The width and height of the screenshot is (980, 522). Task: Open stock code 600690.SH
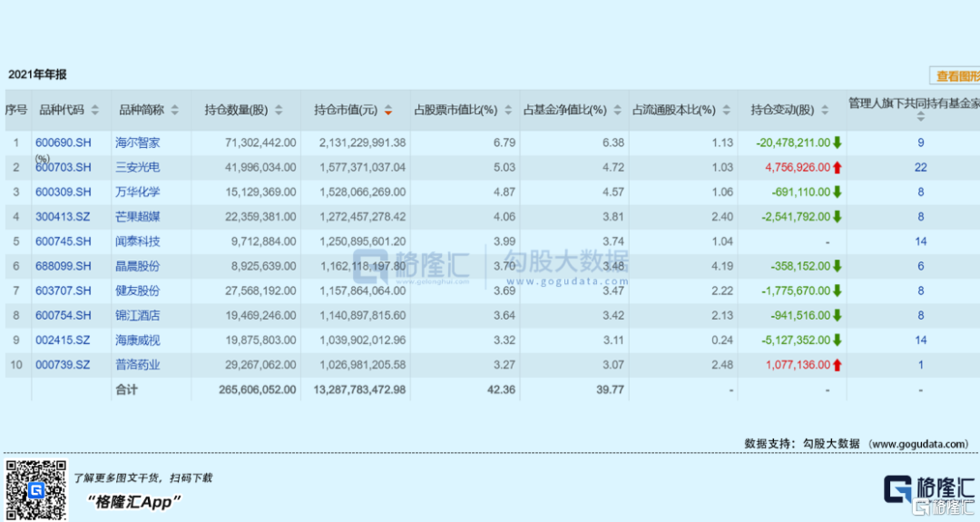click(64, 143)
